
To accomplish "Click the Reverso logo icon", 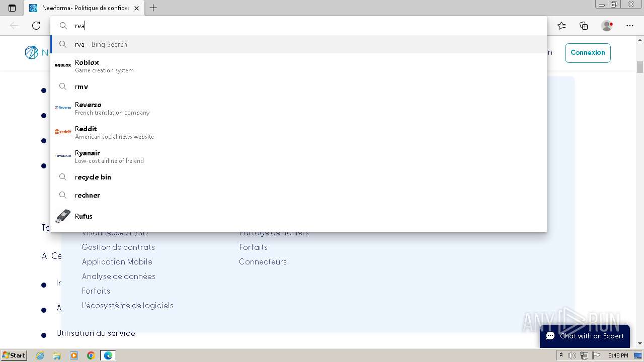I will tap(63, 108).
